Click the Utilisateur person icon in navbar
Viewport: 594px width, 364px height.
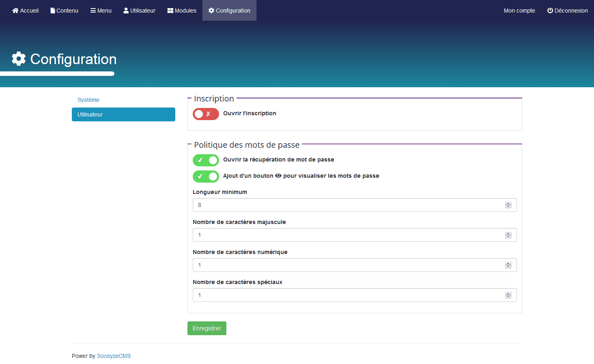click(x=126, y=11)
